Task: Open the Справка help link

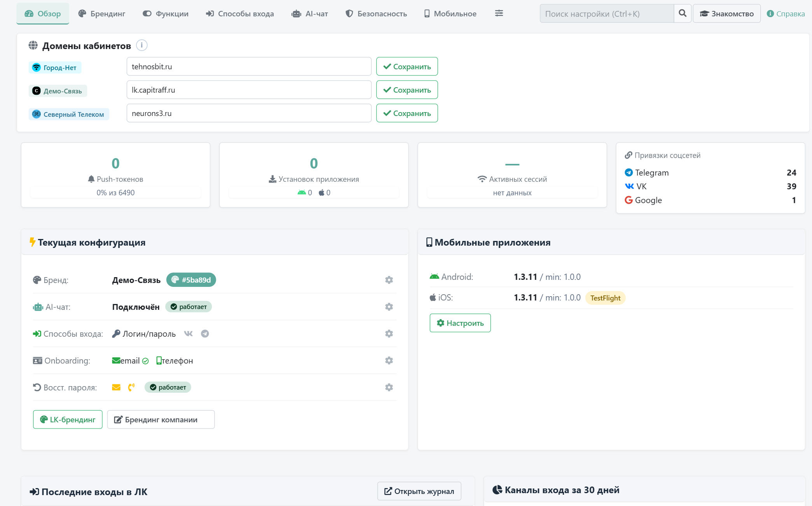Action: click(x=786, y=14)
